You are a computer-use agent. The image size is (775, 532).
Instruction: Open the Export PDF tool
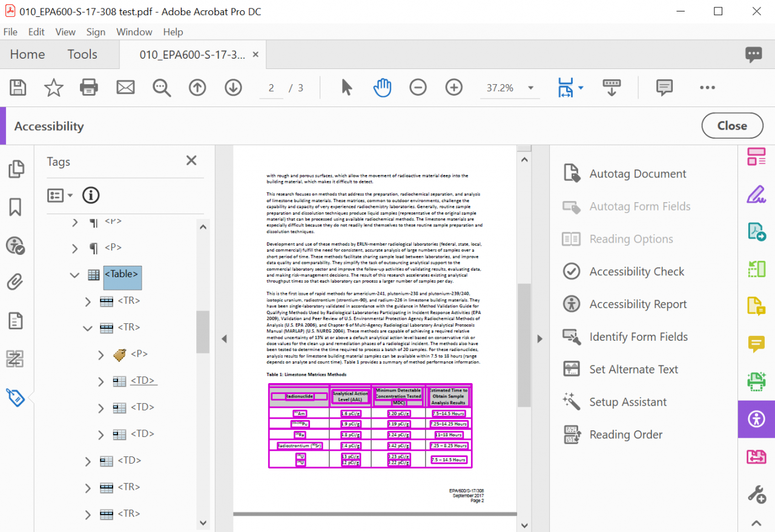(x=756, y=231)
